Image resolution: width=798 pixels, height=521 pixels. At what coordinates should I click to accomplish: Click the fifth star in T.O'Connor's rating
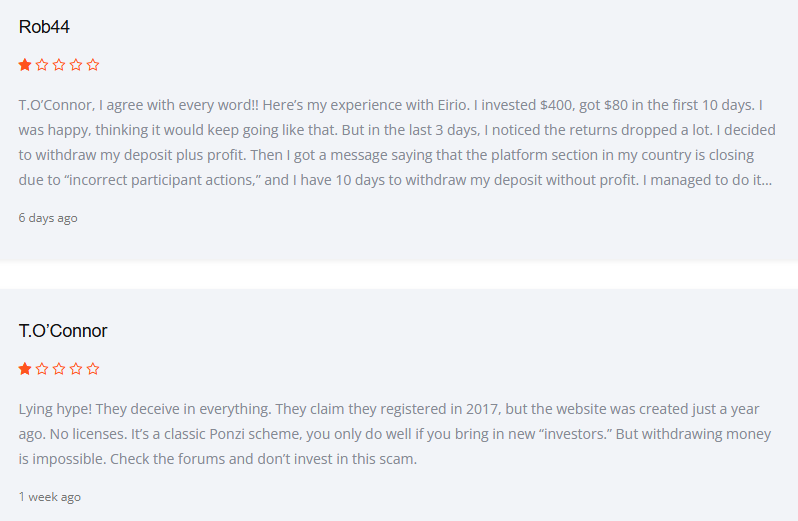point(93,368)
